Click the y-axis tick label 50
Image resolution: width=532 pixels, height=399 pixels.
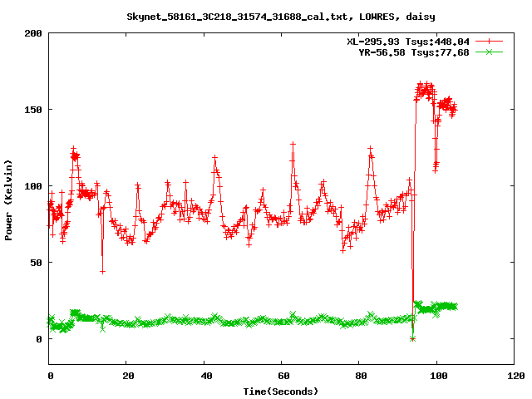coord(36,263)
